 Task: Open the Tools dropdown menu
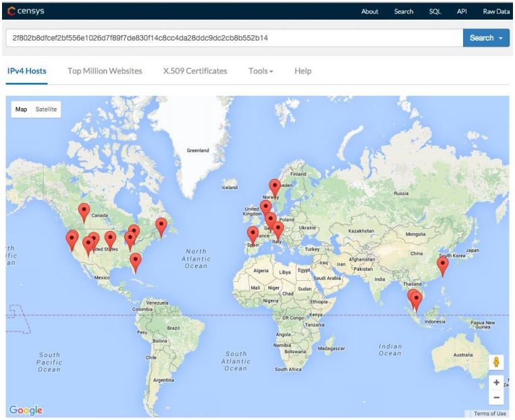261,71
